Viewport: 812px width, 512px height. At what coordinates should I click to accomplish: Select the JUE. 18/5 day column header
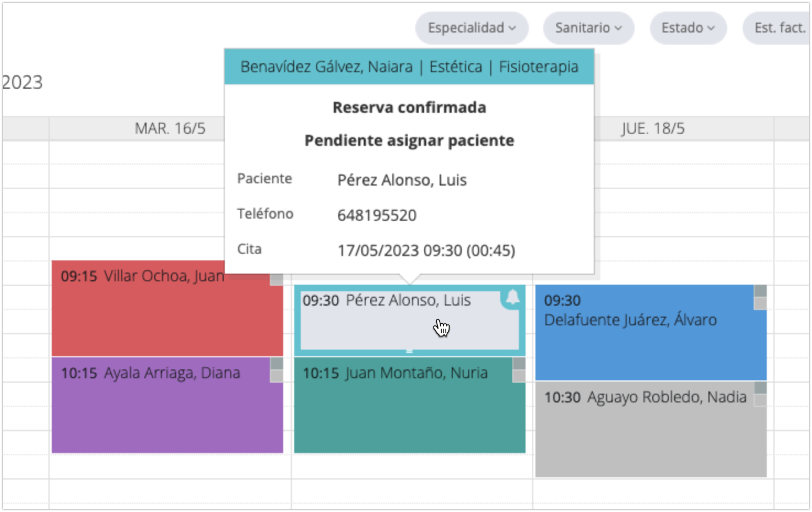point(653,129)
